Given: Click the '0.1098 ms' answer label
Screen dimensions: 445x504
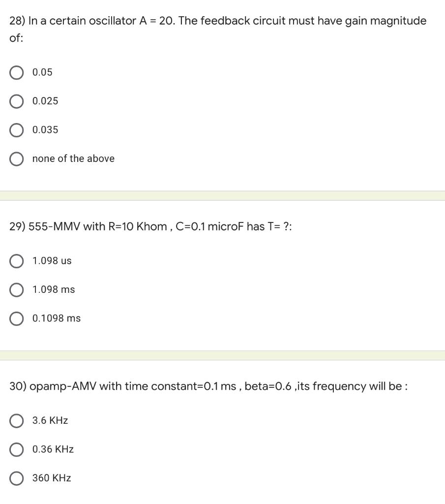Looking at the screenshot, I should (x=56, y=318).
